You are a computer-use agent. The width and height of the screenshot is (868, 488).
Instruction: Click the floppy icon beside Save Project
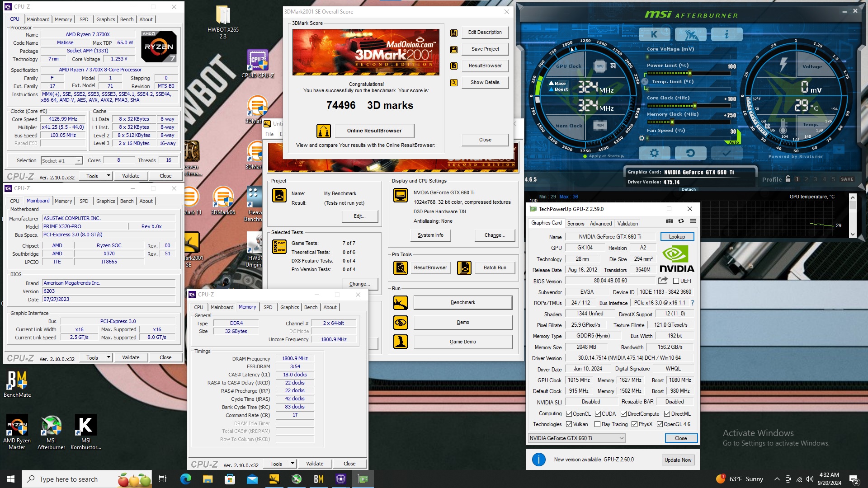click(x=454, y=49)
